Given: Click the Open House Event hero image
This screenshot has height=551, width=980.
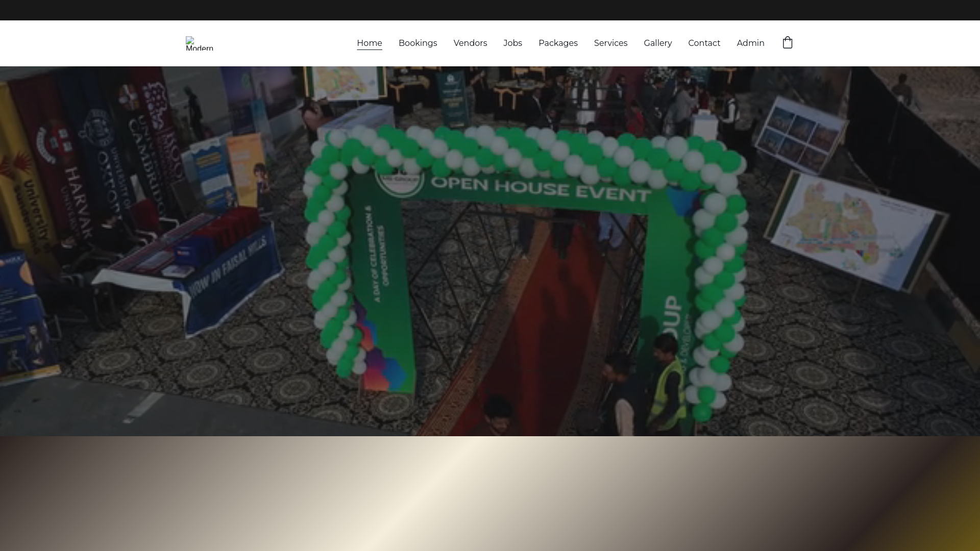Looking at the screenshot, I should (x=490, y=251).
